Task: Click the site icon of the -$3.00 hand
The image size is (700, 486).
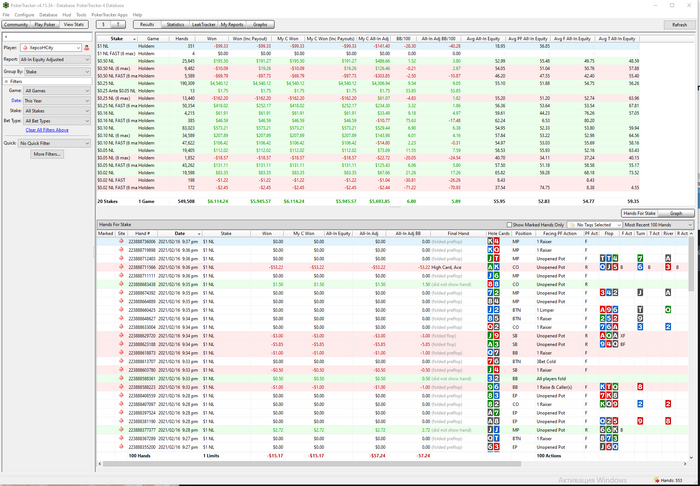Action: [121, 336]
